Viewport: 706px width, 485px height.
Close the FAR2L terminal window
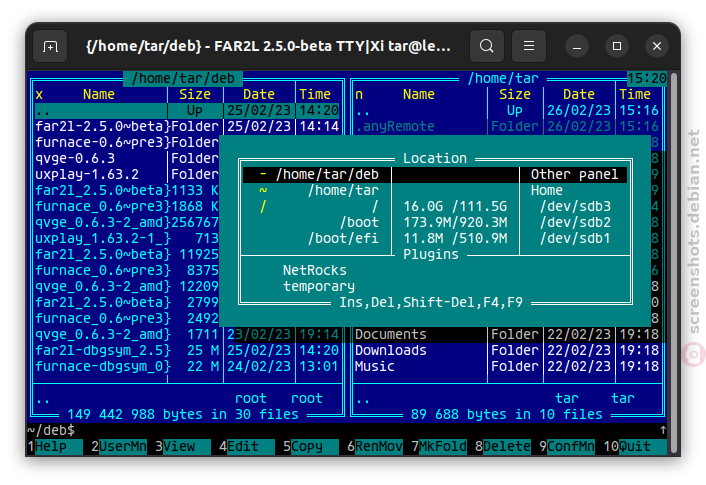(657, 46)
